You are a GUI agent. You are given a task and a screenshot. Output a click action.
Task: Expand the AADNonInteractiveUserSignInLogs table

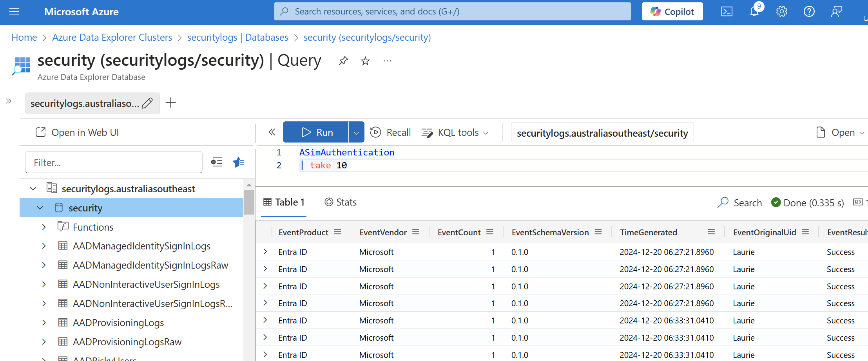click(x=44, y=284)
